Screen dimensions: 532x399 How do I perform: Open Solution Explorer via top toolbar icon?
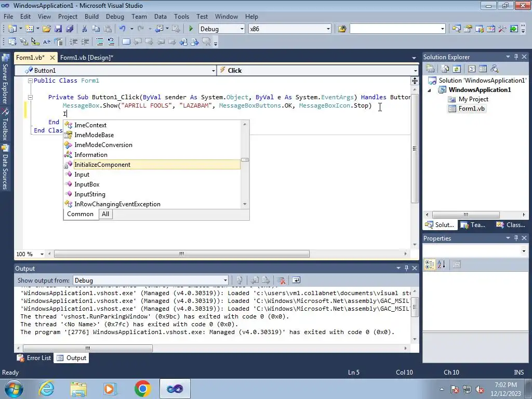tap(456, 29)
